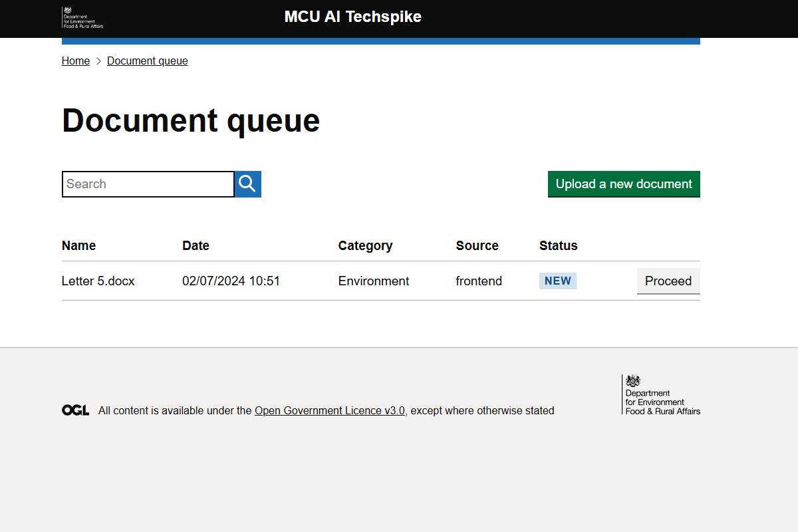Click the breadcrumb chevron separator after Home

pos(98,61)
